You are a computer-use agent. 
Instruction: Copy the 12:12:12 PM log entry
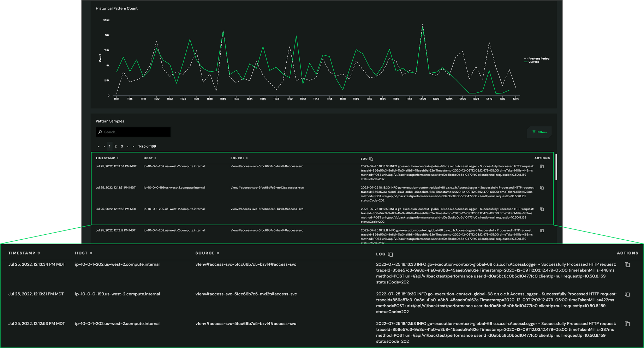point(542,230)
